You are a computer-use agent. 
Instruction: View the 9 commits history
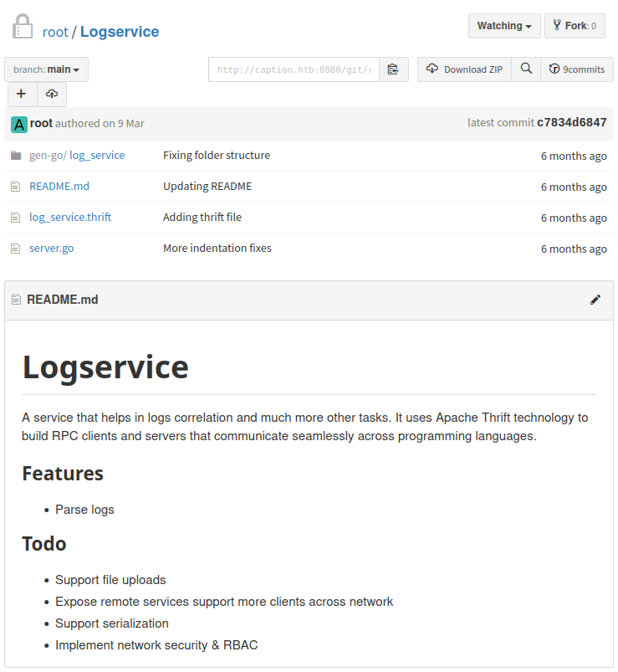[x=577, y=69]
